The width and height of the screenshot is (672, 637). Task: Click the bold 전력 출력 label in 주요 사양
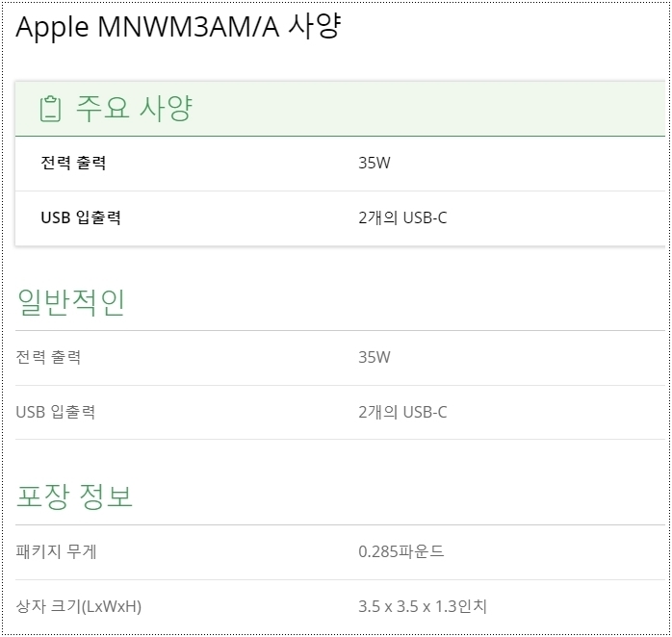(x=73, y=163)
